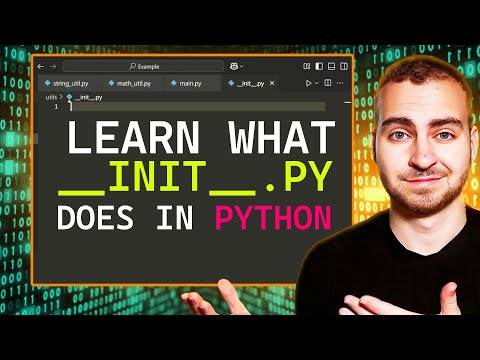Open the run options dropdown arrow
The image size is (480, 360).
click(317, 83)
